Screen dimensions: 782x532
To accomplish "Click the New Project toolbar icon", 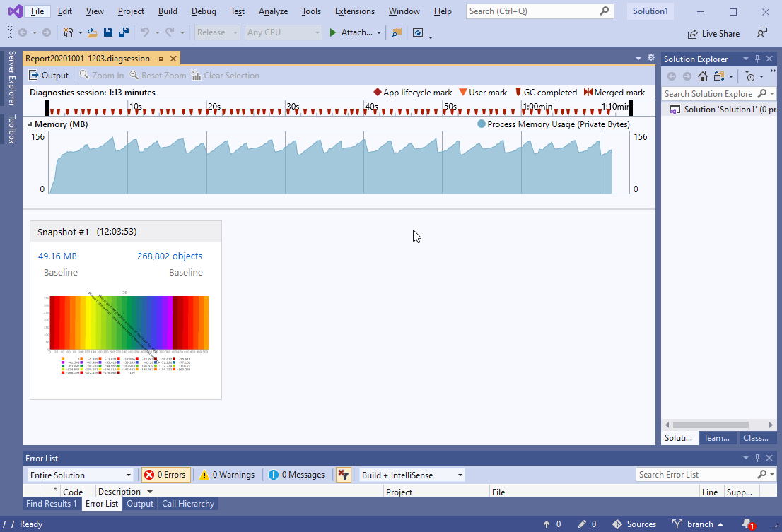I will click(x=69, y=32).
